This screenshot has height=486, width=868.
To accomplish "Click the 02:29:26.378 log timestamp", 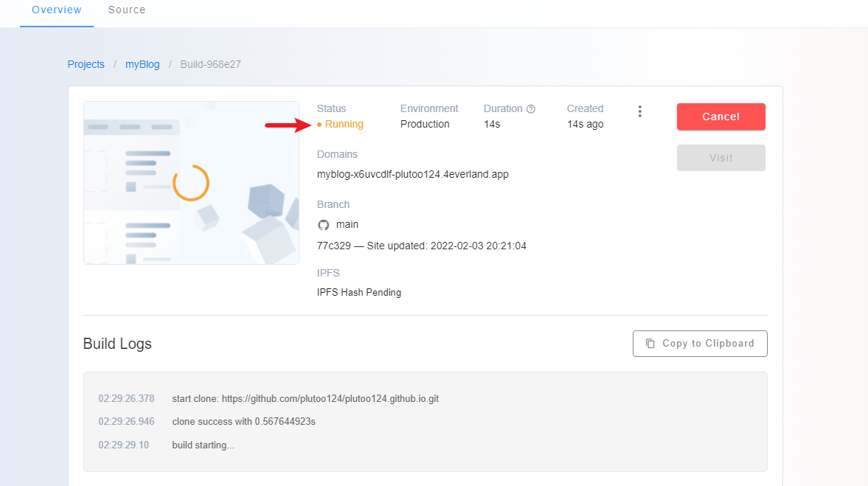I will point(126,398).
